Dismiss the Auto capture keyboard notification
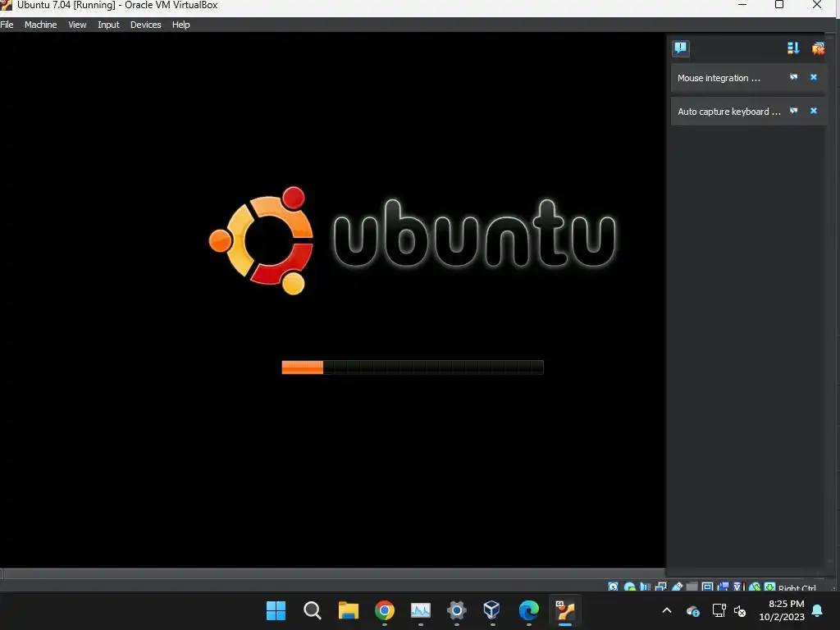840x630 pixels. coord(814,111)
